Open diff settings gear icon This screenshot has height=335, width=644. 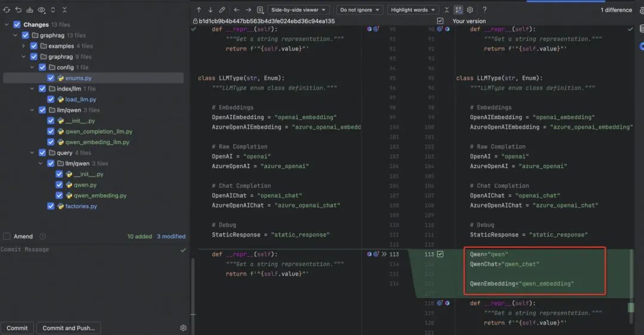pos(470,10)
